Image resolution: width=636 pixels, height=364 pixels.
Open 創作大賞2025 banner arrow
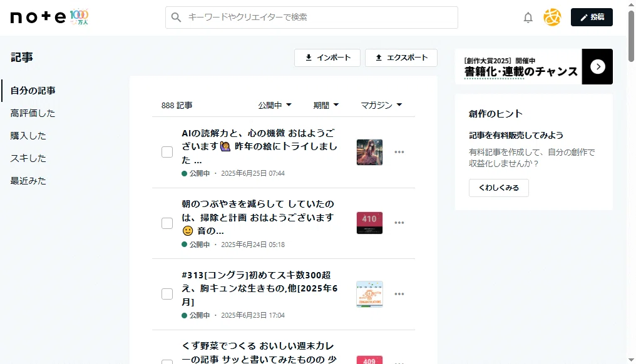[597, 66]
